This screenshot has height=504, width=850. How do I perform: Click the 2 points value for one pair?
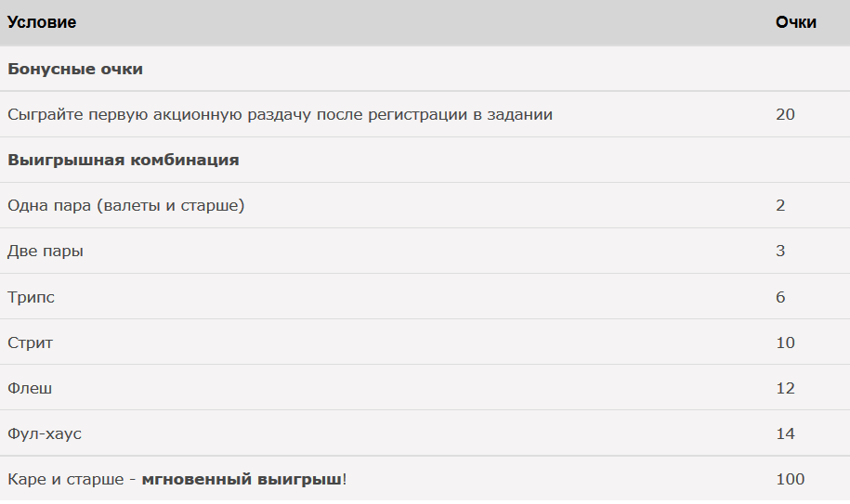click(780, 205)
